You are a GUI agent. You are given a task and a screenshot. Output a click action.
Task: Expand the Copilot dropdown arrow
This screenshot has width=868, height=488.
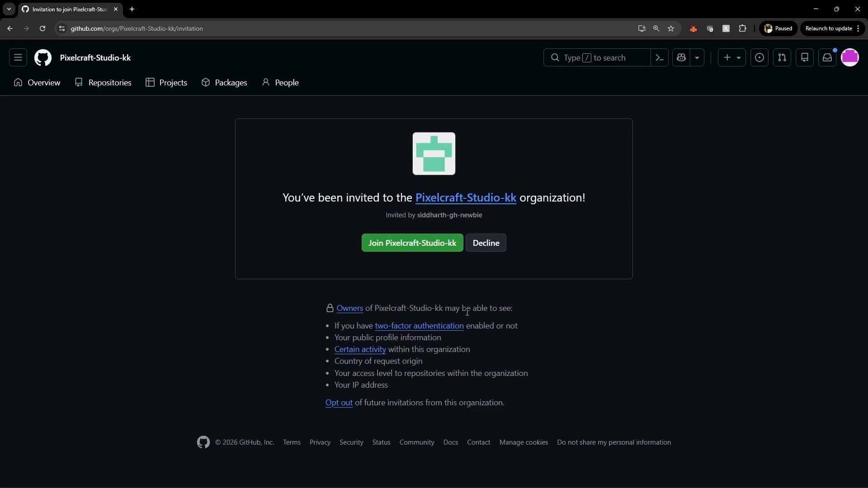[697, 58]
